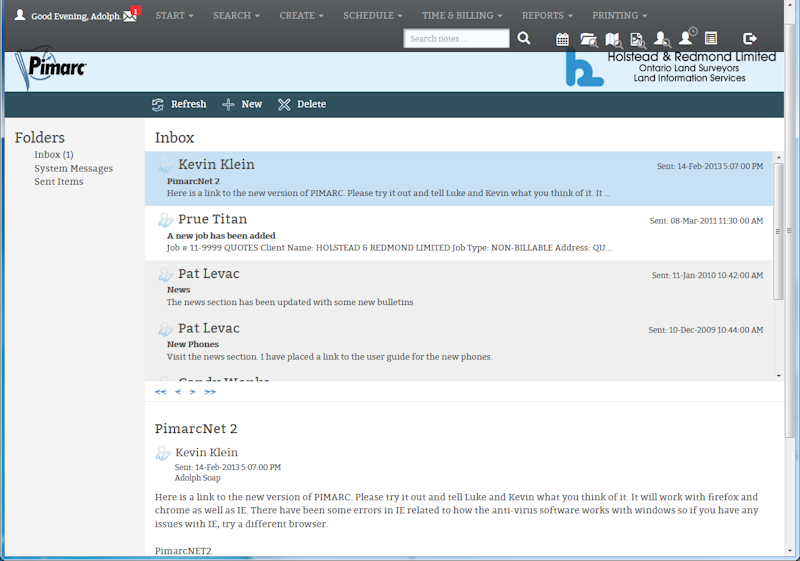Open the CREATE dropdown menu
The image size is (800, 561).
302,15
